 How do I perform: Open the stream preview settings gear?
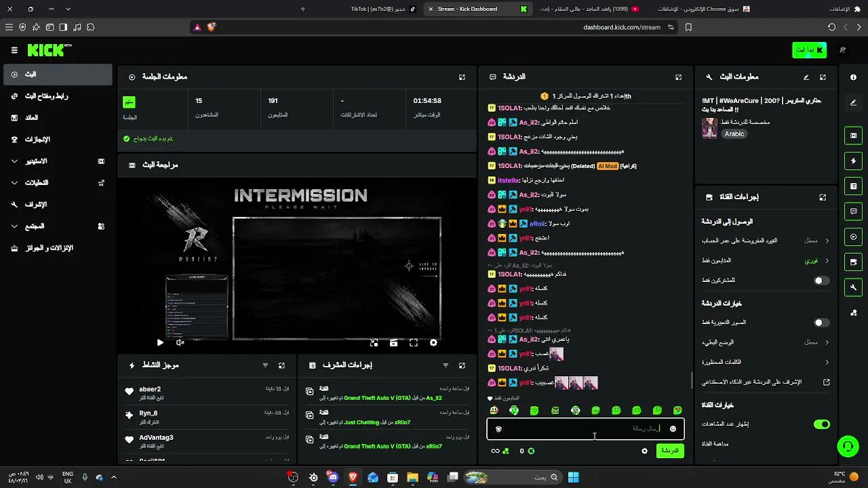coord(433,343)
